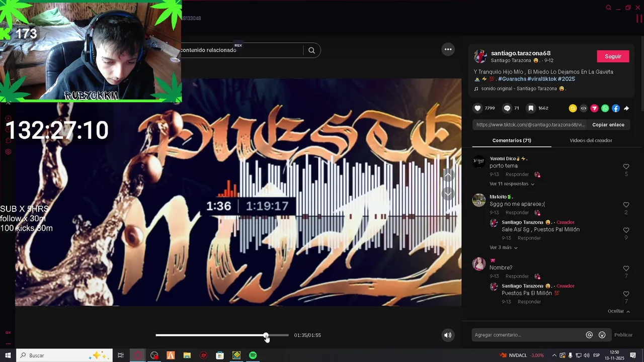Open Microsoft Store from taskbar

pos(220,355)
